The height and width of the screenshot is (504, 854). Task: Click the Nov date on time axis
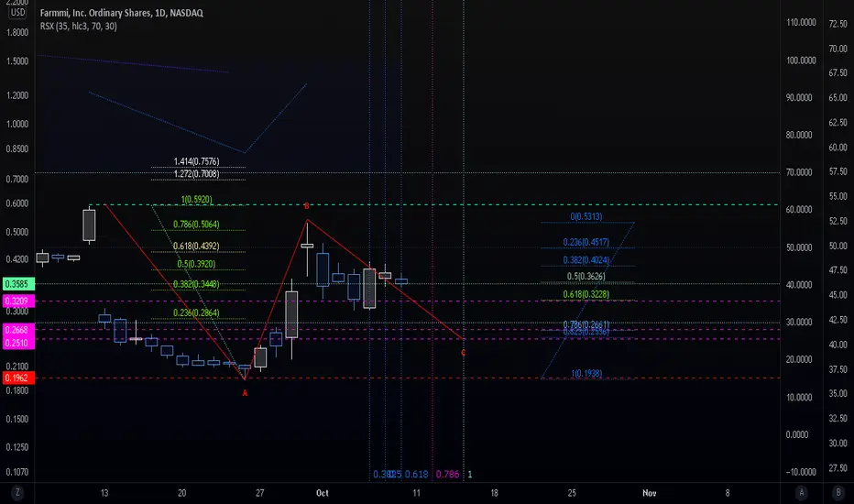(650, 493)
